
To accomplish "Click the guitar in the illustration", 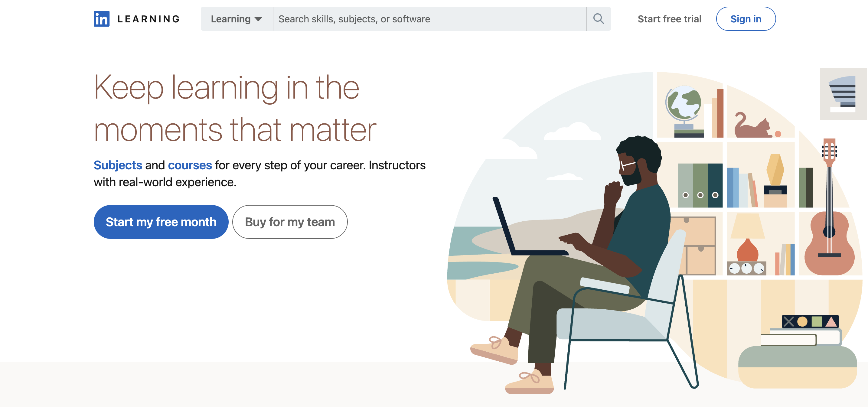I will (x=829, y=207).
